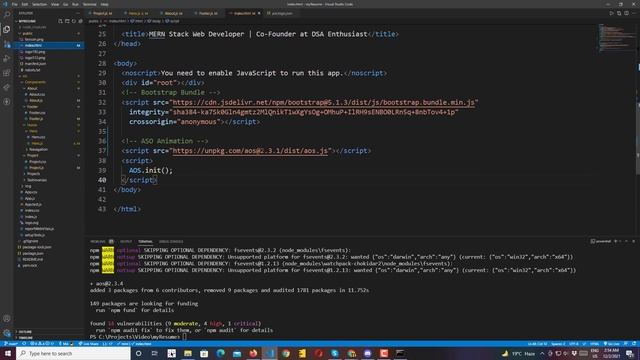Open the Manage gear in activity bar
Screen dimensions: 640x360
[x=7, y=333]
